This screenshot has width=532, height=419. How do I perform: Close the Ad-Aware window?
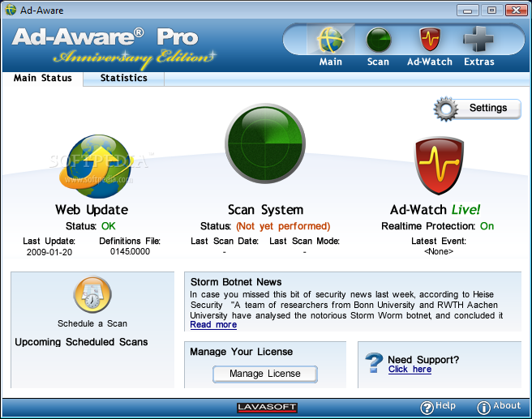point(516,11)
